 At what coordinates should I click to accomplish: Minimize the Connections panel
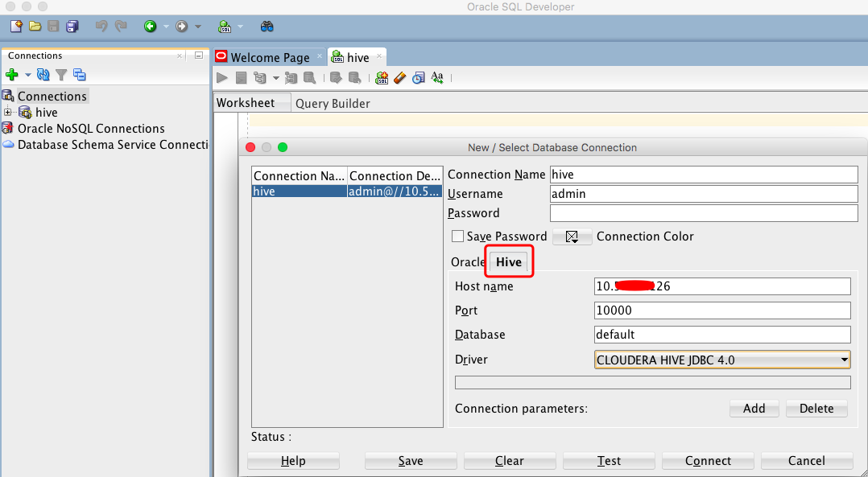point(199,56)
